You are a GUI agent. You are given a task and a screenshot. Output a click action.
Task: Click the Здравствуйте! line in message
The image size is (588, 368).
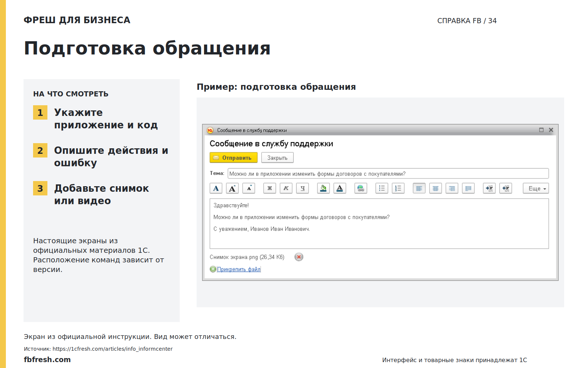(x=231, y=205)
